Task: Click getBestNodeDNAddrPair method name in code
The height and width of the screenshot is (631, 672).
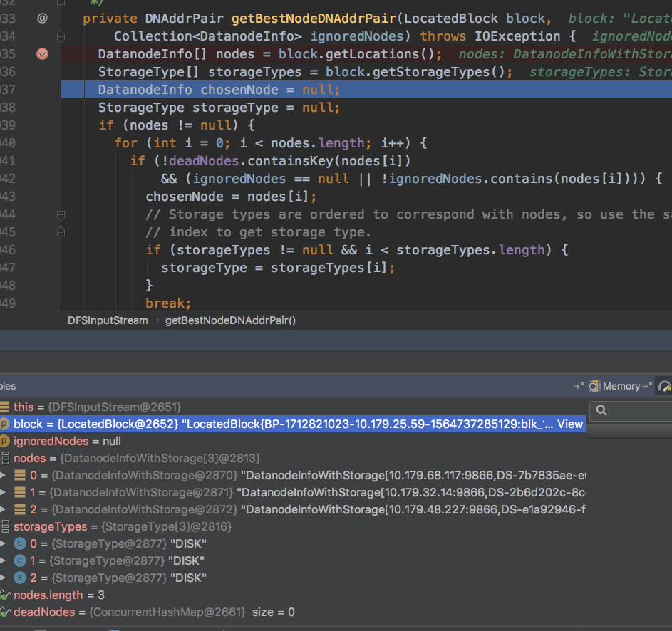Action: click(314, 19)
